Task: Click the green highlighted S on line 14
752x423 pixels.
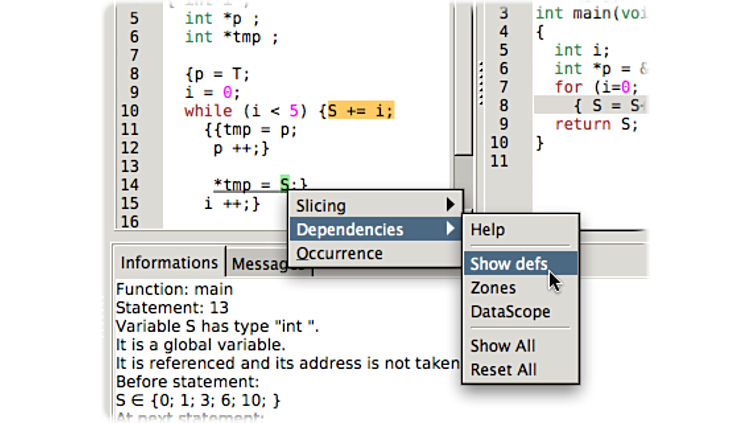Action: click(x=285, y=184)
